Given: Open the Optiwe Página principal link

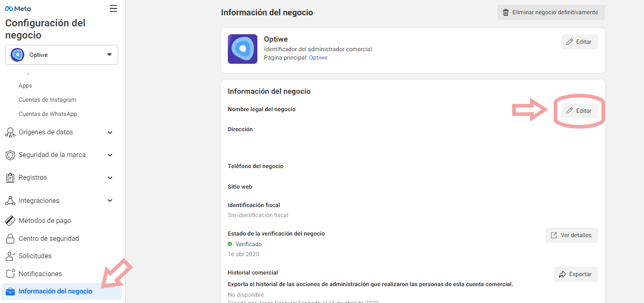Looking at the screenshot, I should (x=318, y=57).
